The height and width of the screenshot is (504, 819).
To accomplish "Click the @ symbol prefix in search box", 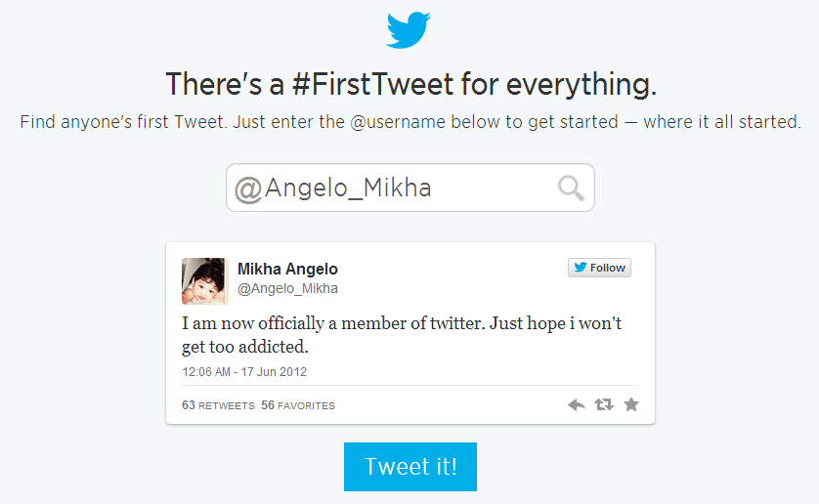I will click(248, 189).
